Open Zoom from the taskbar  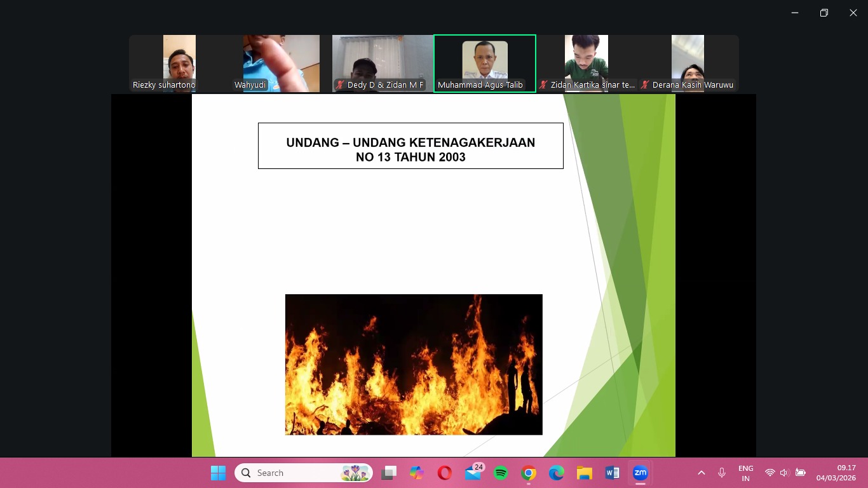(x=640, y=473)
